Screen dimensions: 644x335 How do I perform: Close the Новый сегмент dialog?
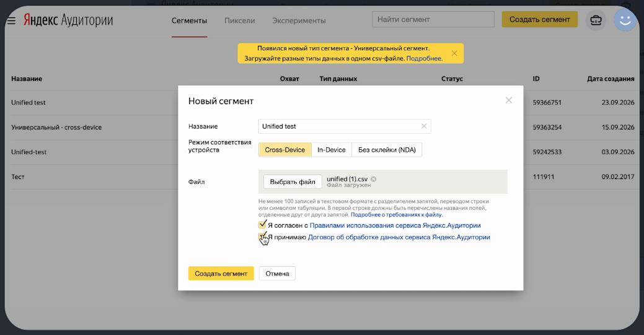click(x=508, y=100)
